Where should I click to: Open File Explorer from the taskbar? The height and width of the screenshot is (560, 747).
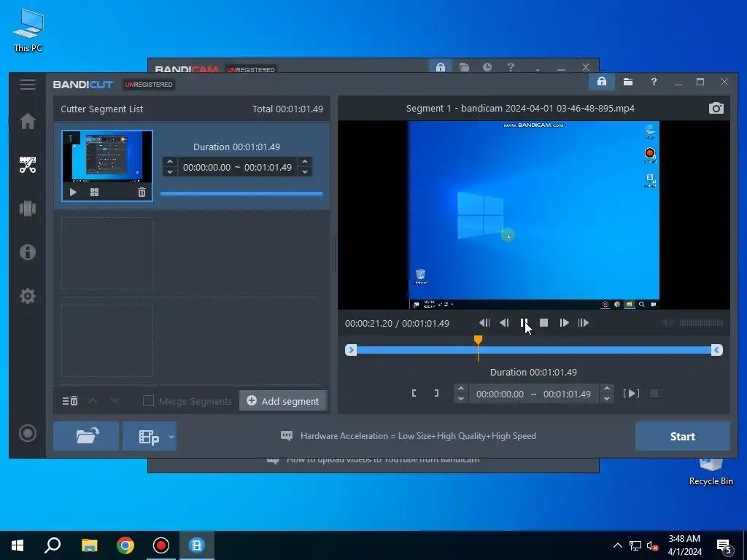click(89, 545)
